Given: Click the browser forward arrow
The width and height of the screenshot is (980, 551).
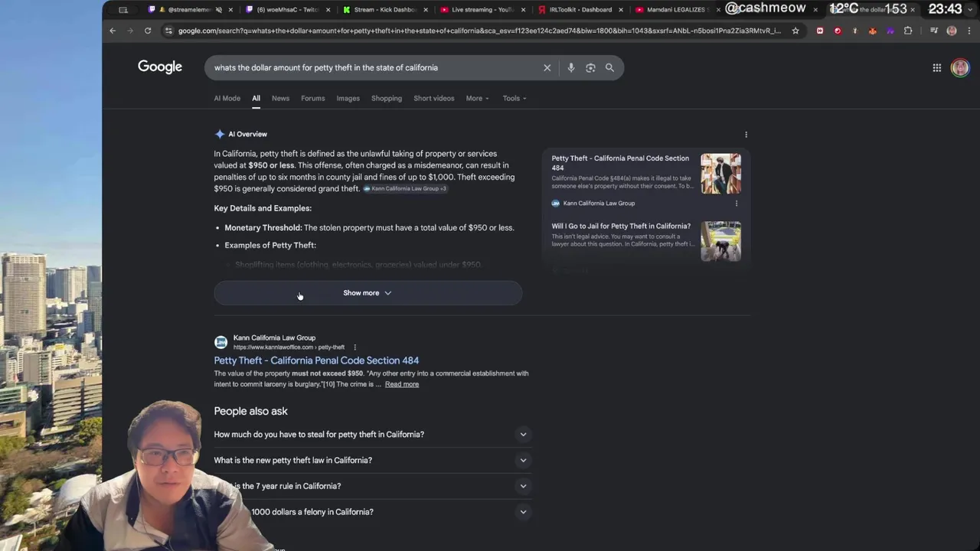Looking at the screenshot, I should (129, 31).
